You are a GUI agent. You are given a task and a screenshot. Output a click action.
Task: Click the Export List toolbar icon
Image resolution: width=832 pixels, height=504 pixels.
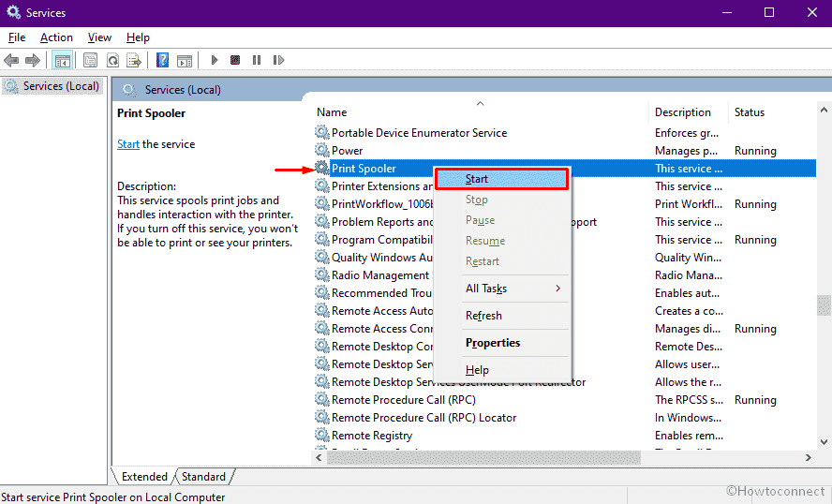click(134, 61)
